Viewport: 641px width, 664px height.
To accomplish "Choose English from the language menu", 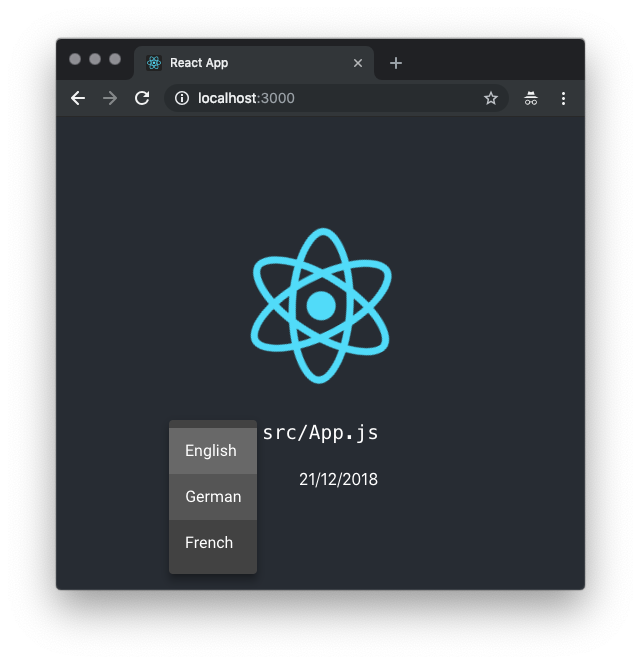I will point(213,451).
